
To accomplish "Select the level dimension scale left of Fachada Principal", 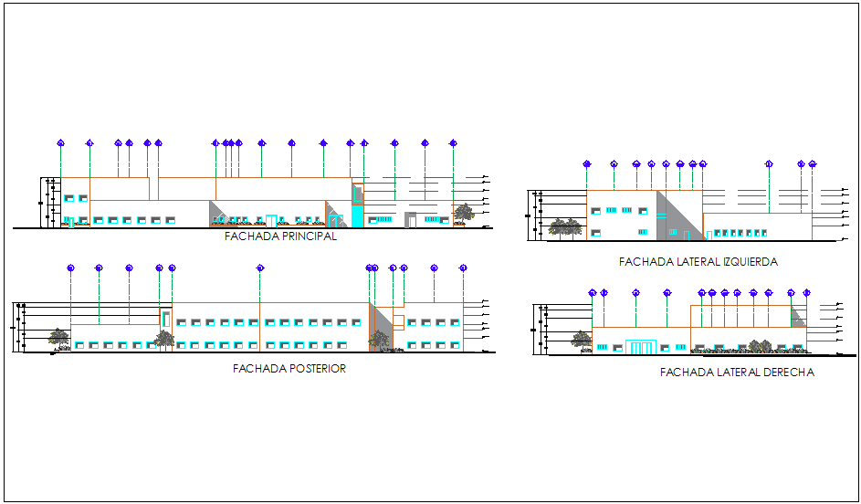I will [x=46, y=200].
